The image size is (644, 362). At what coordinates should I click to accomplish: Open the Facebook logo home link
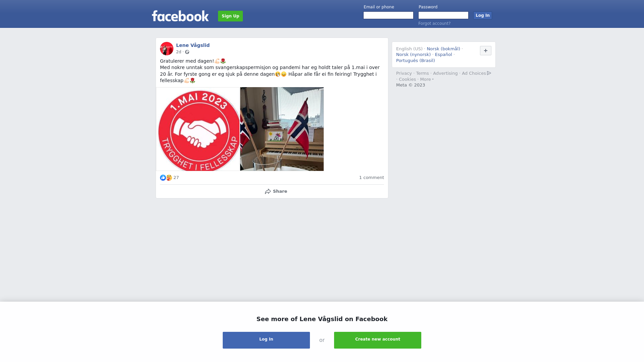point(180,16)
